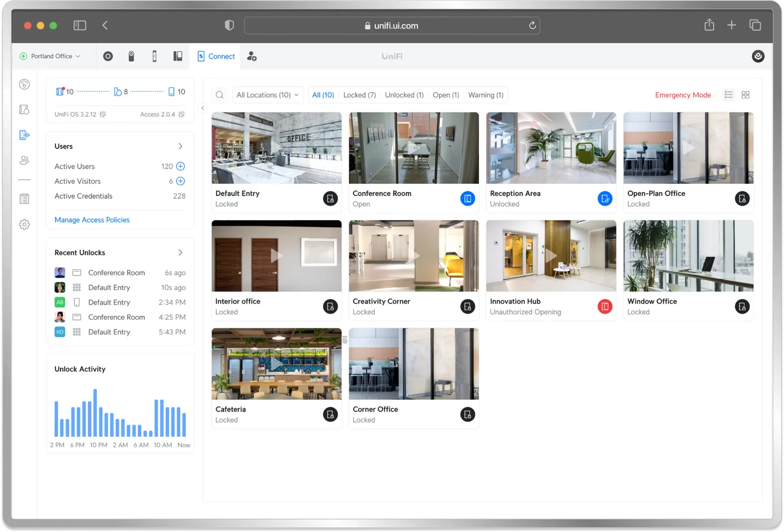Switch to grid view icon
Viewport: 784px width, 532px height.
(x=745, y=95)
